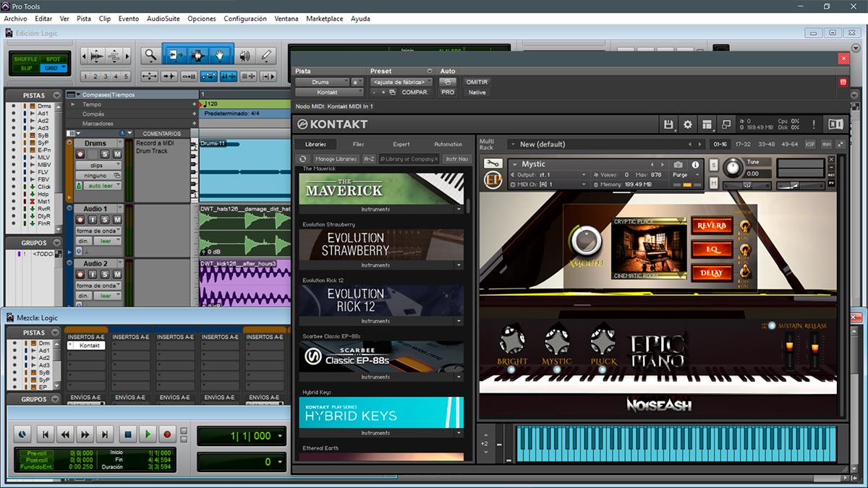Image resolution: width=868 pixels, height=488 pixels.
Task: Click the reverb AMOUNT knob
Action: (x=585, y=241)
